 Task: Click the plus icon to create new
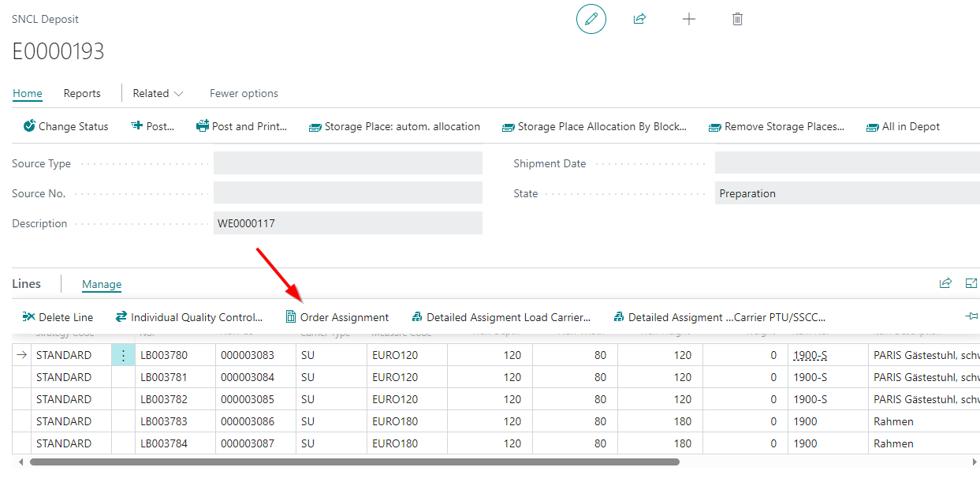click(x=688, y=19)
